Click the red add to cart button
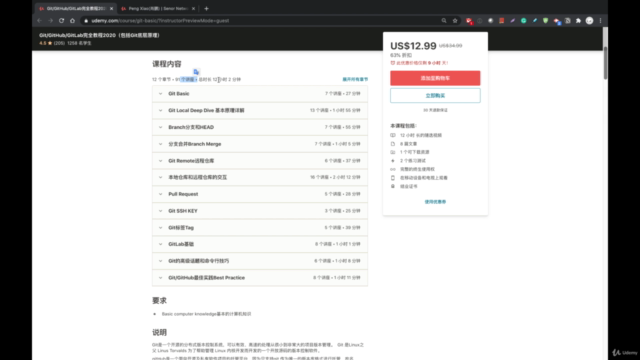The image size is (640, 360). click(435, 78)
